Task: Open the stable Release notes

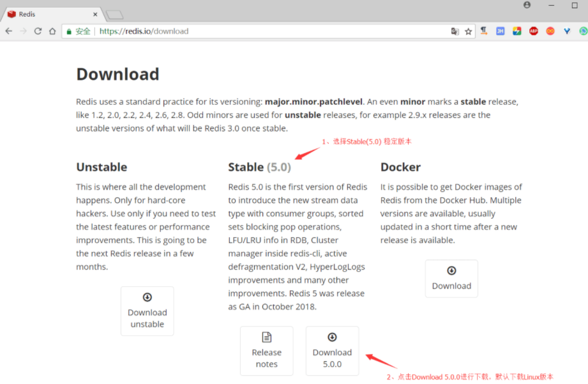Action: click(267, 351)
